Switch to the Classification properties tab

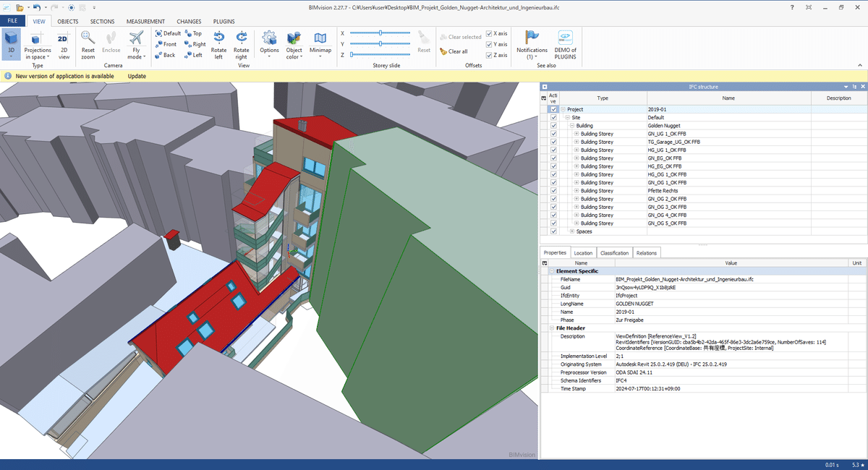pyautogui.click(x=614, y=253)
